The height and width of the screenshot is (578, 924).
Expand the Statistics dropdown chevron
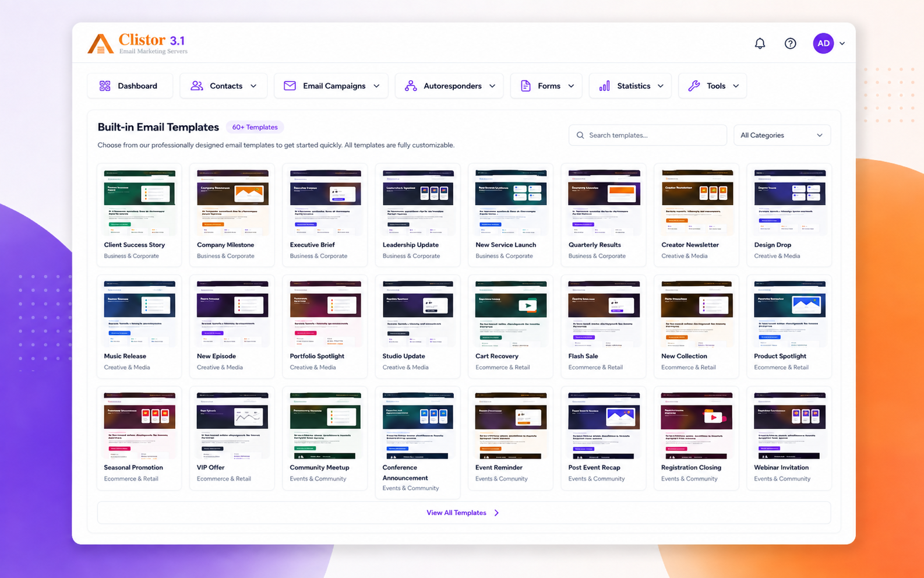click(661, 86)
